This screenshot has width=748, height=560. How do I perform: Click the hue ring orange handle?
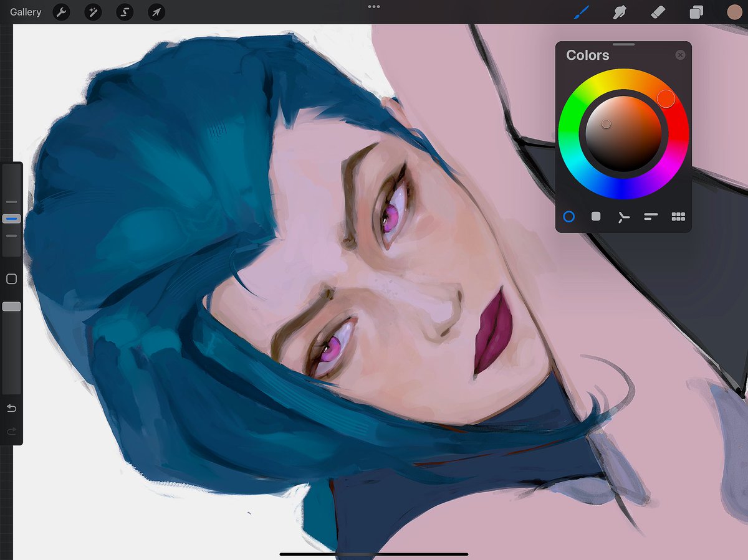click(x=666, y=98)
